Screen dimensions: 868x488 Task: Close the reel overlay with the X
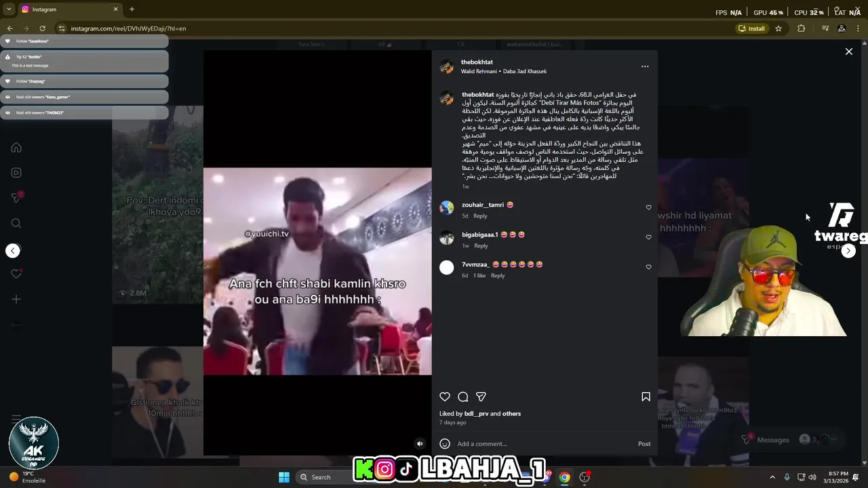point(848,52)
